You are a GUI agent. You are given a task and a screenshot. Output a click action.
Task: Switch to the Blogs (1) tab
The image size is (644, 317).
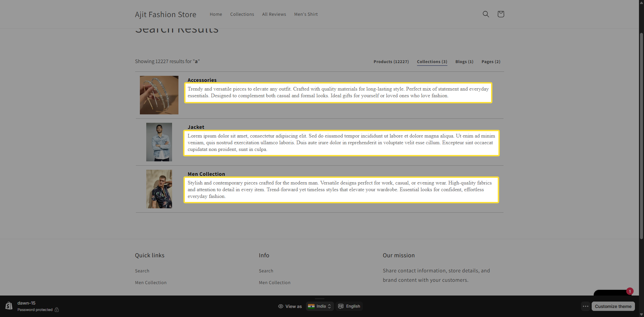coord(464,62)
